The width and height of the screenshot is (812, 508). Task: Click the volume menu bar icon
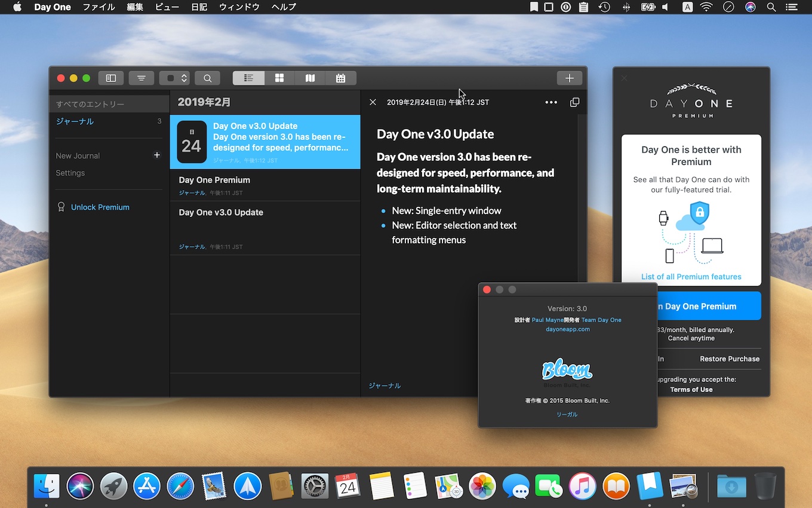(666, 7)
